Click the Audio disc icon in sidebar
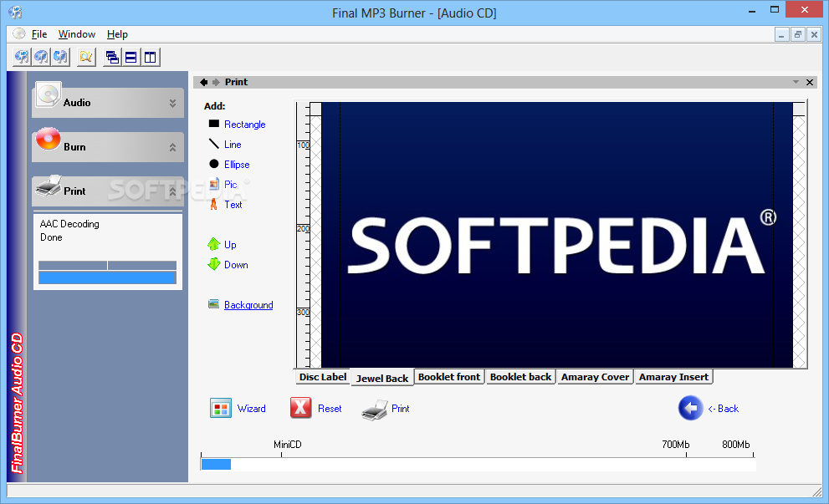Screen dimensions: 829x504 click(49, 95)
